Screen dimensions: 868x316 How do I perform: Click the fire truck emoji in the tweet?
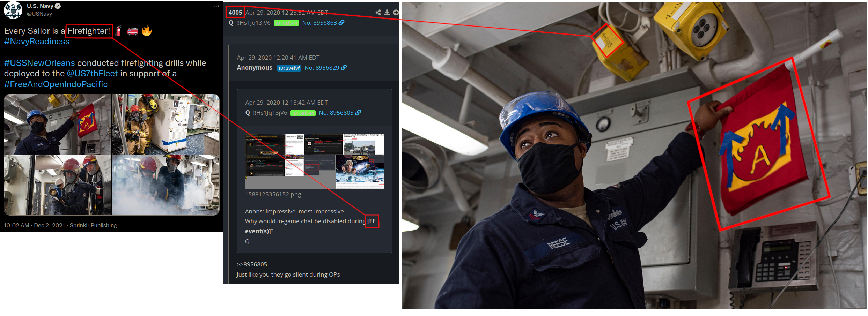click(x=133, y=31)
